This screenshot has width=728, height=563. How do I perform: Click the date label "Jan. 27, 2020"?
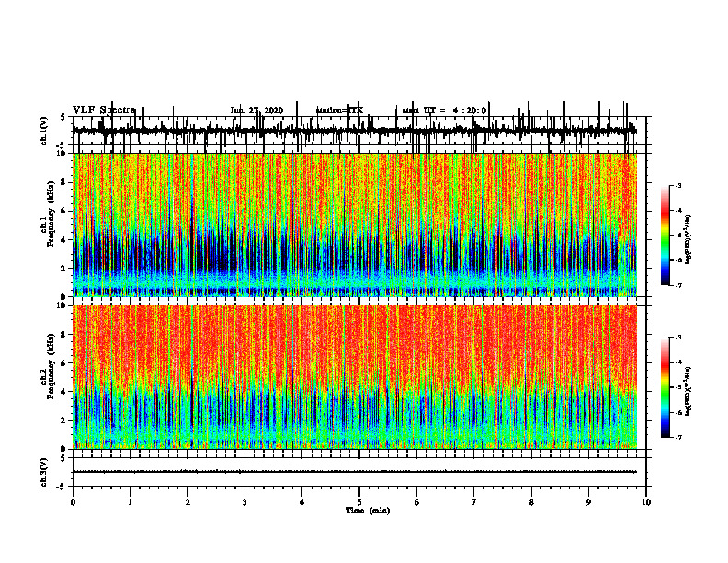click(256, 110)
